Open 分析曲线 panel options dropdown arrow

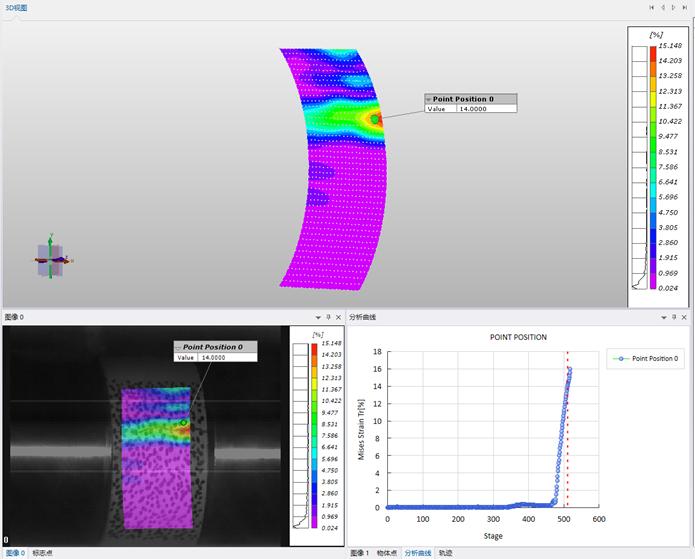pos(663,317)
